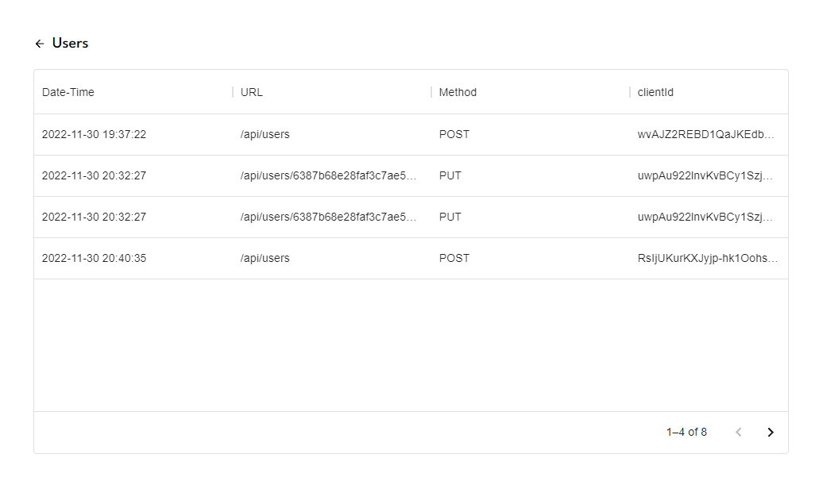Click the Date-Time column header
Screen dimensions: 815x504
(x=68, y=92)
